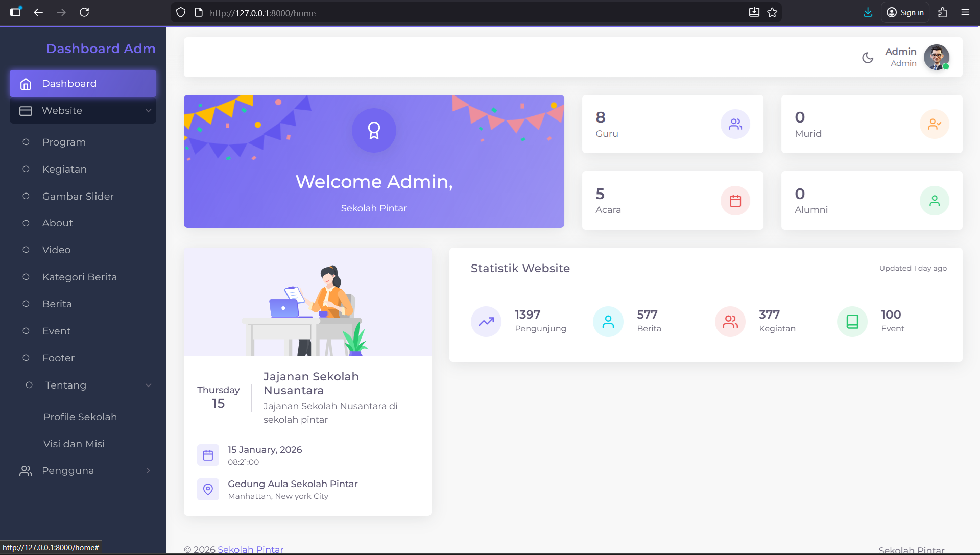Click the 8 Guru count
The image size is (980, 555).
click(601, 117)
